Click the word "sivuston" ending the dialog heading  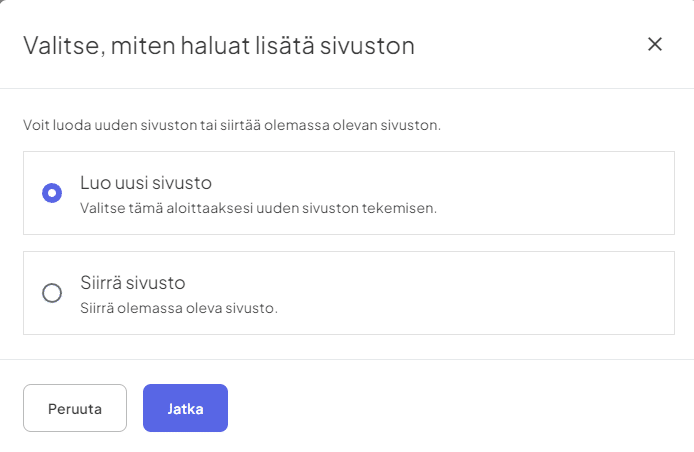[x=372, y=45]
